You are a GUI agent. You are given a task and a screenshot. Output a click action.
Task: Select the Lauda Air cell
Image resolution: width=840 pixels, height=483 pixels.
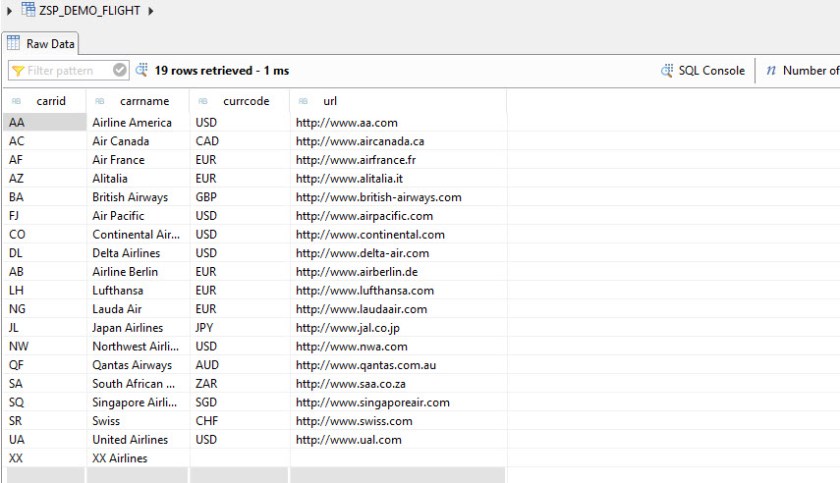[138, 309]
